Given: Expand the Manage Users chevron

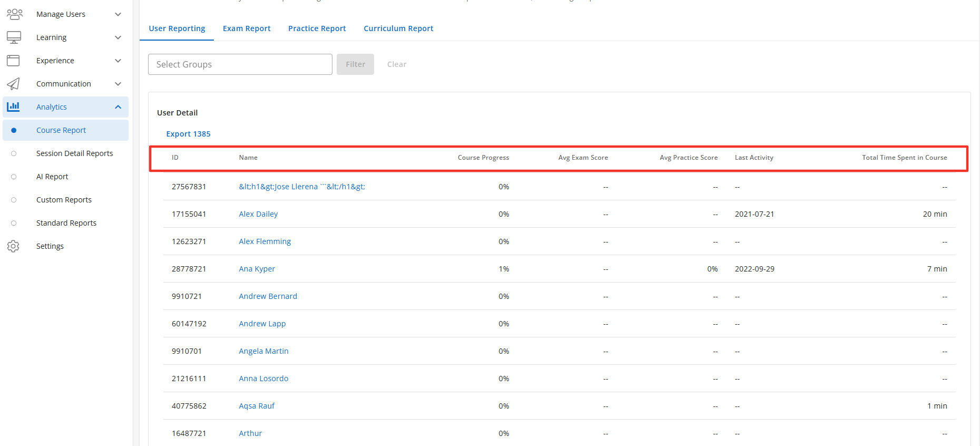Looking at the screenshot, I should pyautogui.click(x=118, y=14).
